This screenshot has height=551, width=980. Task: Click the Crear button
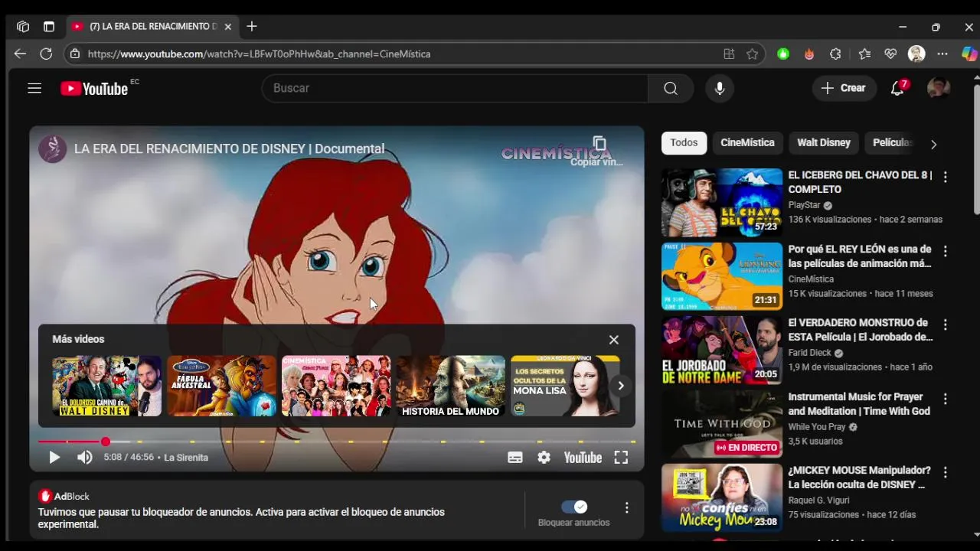pos(844,88)
